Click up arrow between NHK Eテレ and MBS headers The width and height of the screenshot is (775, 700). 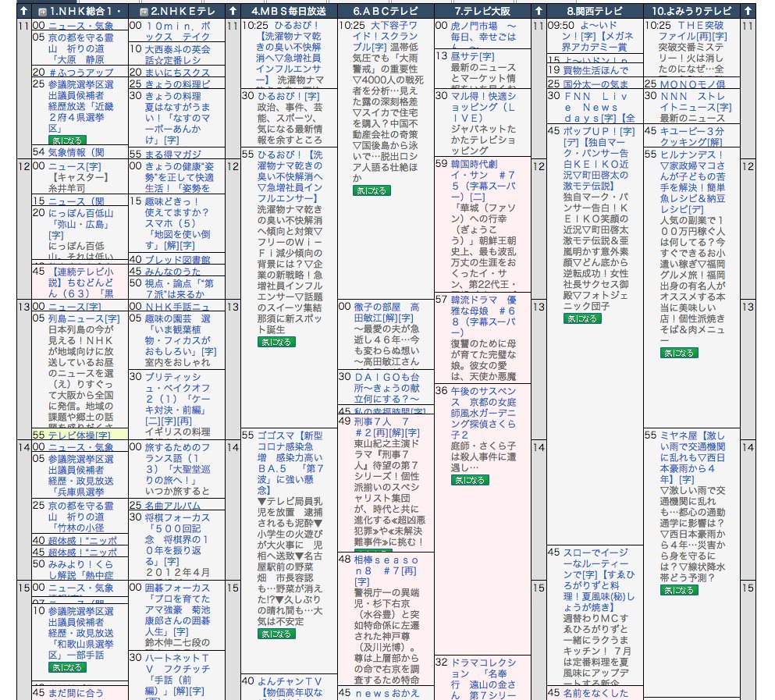click(x=233, y=10)
